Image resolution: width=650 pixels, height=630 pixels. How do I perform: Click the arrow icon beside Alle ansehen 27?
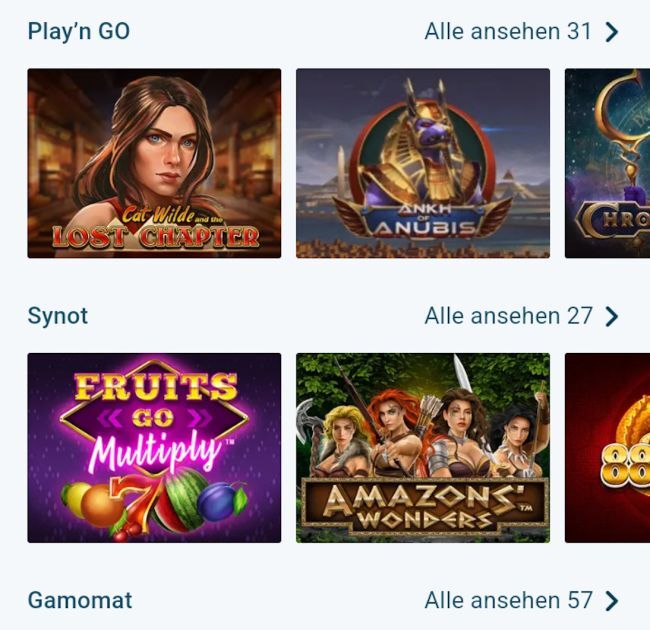pyautogui.click(x=612, y=317)
